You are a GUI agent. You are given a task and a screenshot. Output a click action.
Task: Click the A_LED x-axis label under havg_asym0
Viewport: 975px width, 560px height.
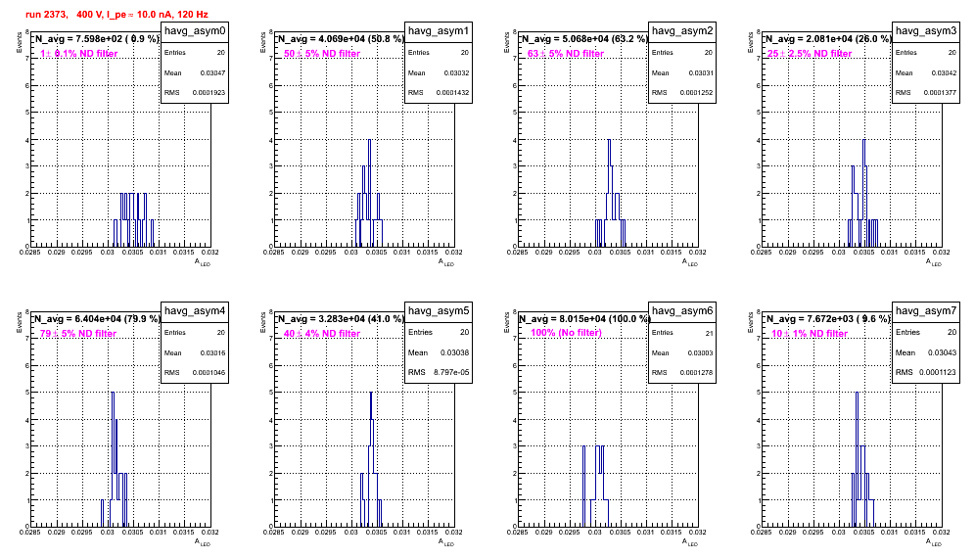click(x=203, y=262)
